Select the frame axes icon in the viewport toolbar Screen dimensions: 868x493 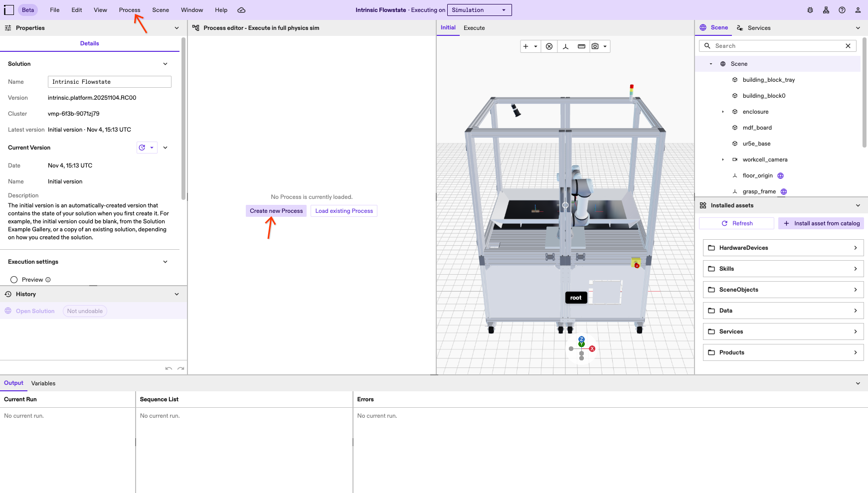pos(565,46)
